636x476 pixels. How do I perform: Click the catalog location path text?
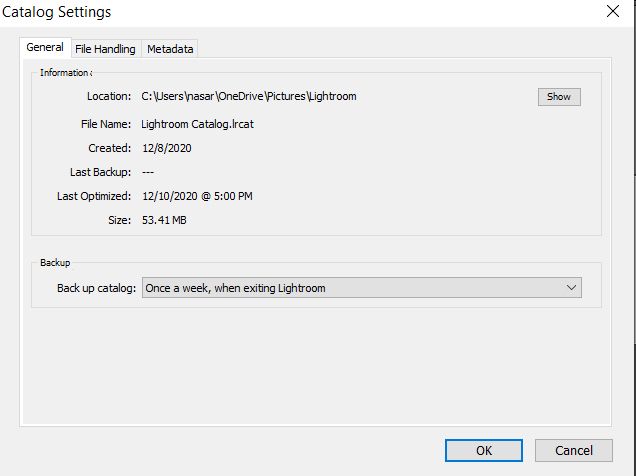pos(249,96)
